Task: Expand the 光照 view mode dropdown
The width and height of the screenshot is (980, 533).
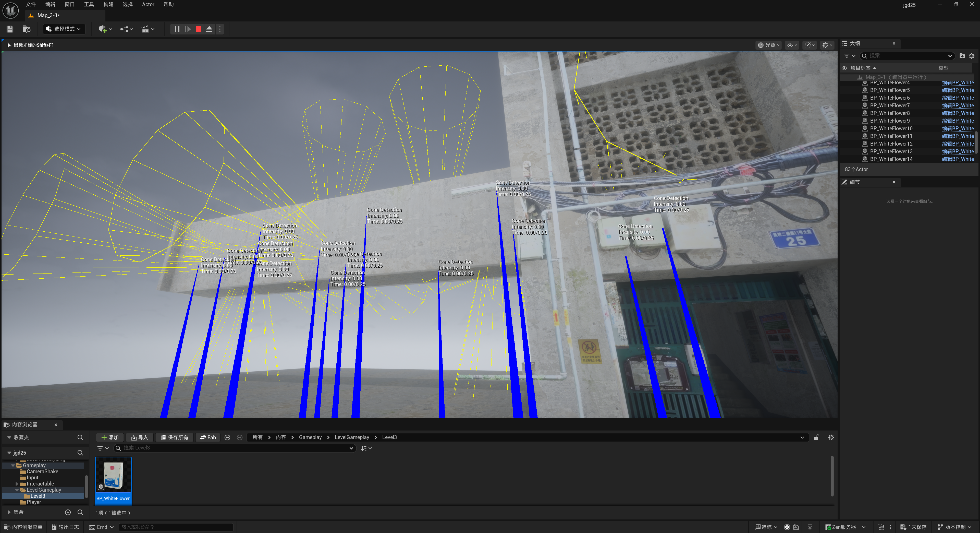Action: tap(769, 45)
